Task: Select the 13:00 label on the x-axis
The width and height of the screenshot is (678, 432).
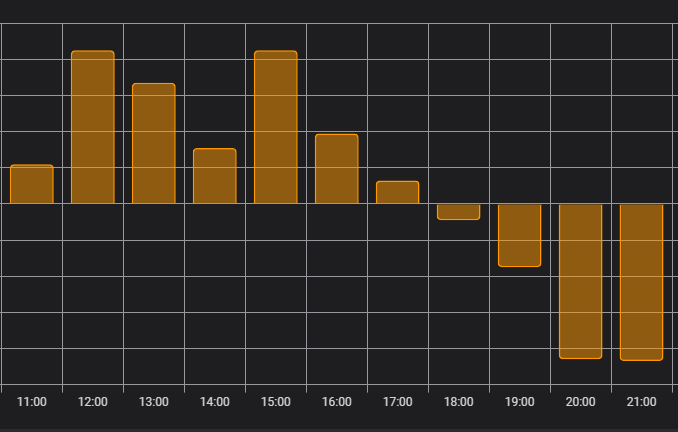Action: pyautogui.click(x=154, y=402)
